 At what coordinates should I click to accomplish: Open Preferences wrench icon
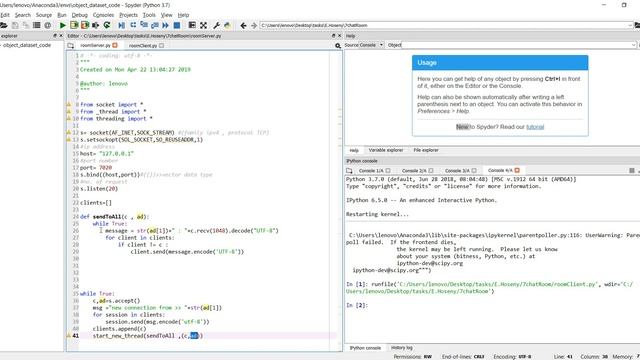coord(217,25)
